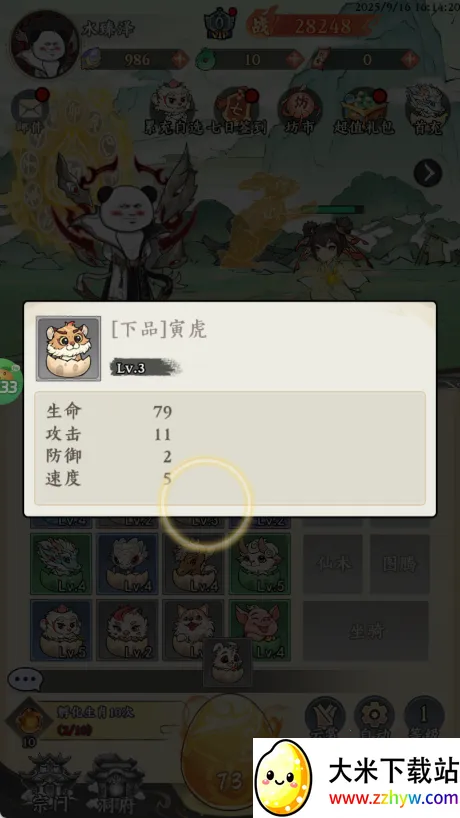This screenshot has height=818, width=460.
Task: Click the player avatar portrait
Action: pyautogui.click(x=45, y=44)
